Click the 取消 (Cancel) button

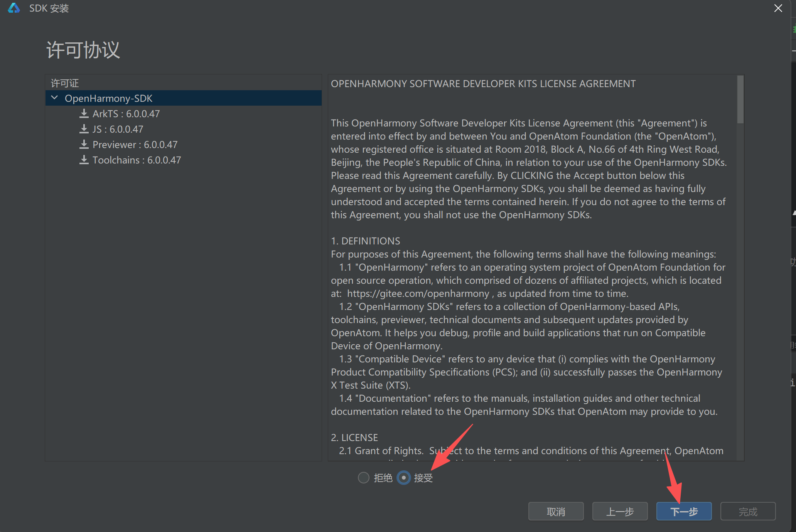tap(556, 512)
